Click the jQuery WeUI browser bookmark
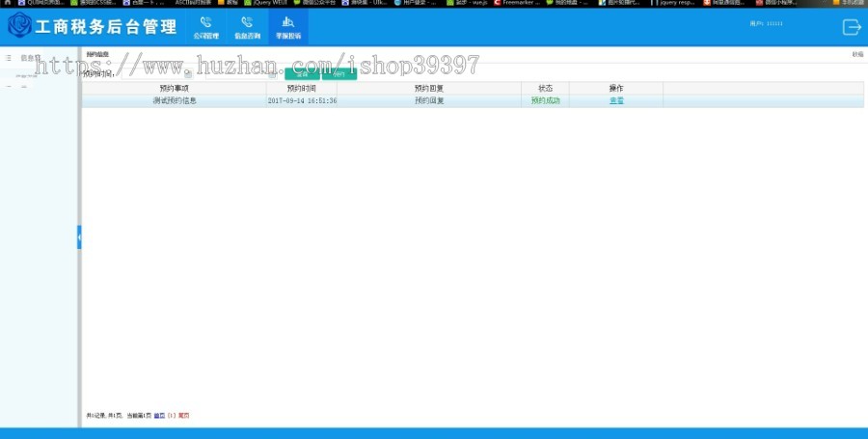 [x=266, y=3]
